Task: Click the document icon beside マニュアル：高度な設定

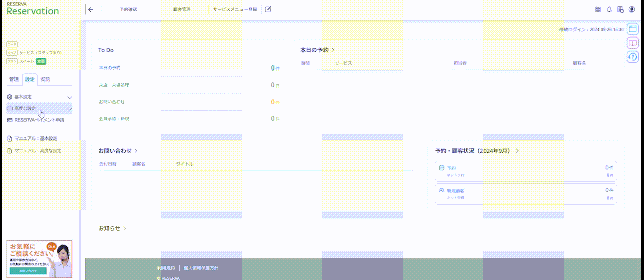Action: [x=10, y=151]
